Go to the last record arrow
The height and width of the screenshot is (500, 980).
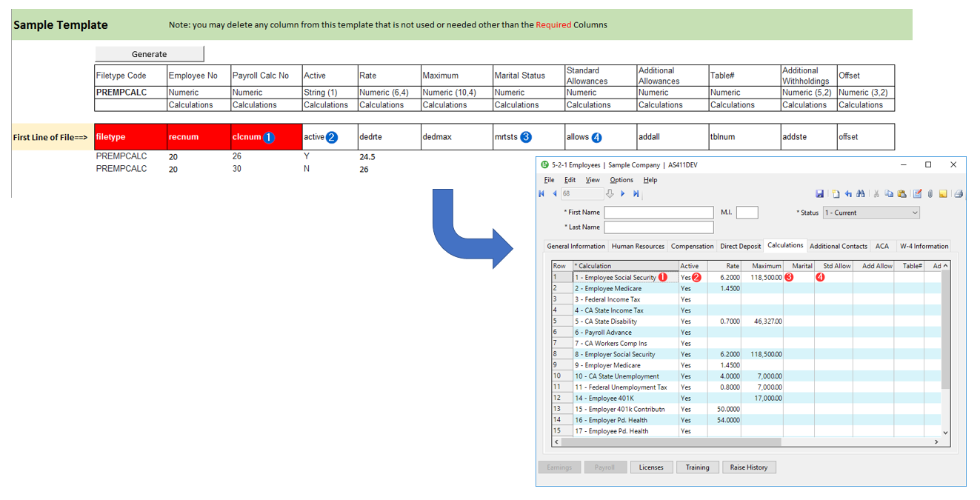pyautogui.click(x=636, y=194)
